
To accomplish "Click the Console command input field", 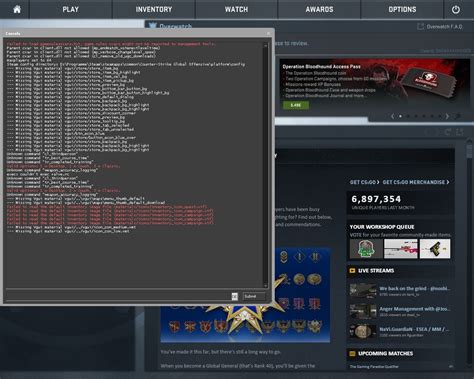I will tap(118, 296).
